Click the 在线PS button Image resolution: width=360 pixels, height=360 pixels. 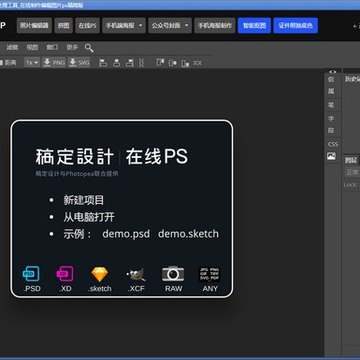click(x=88, y=25)
